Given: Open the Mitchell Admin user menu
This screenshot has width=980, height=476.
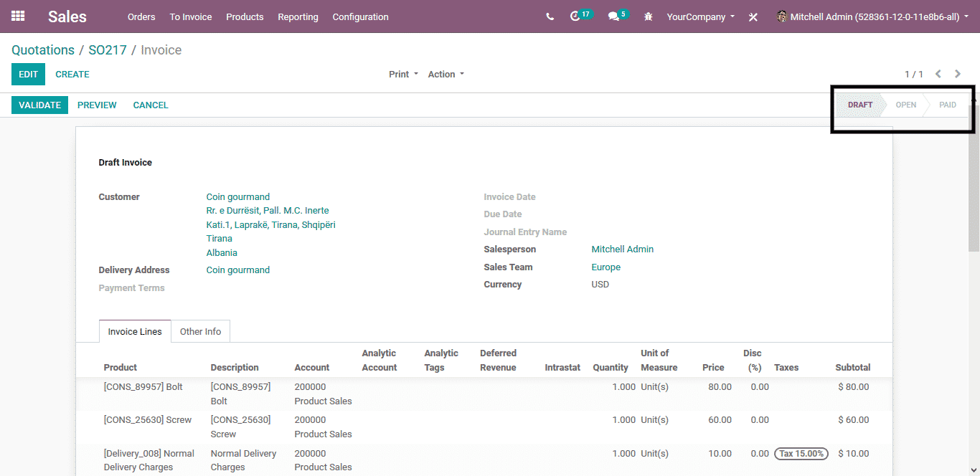Looking at the screenshot, I should click(x=874, y=16).
